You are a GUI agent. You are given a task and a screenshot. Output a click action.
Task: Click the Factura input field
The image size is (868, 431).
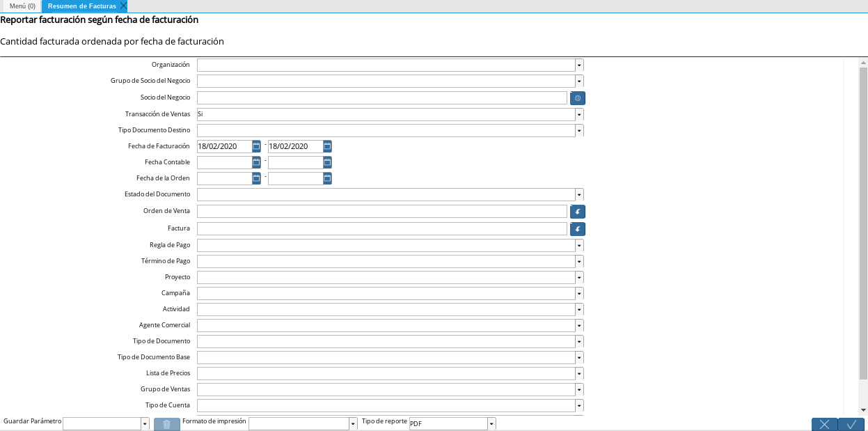(382, 229)
